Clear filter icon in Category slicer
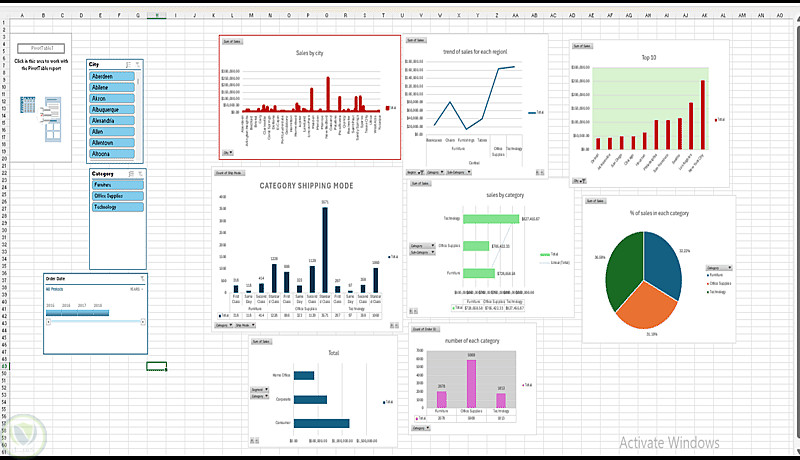This screenshot has width=800, height=460. click(x=140, y=174)
